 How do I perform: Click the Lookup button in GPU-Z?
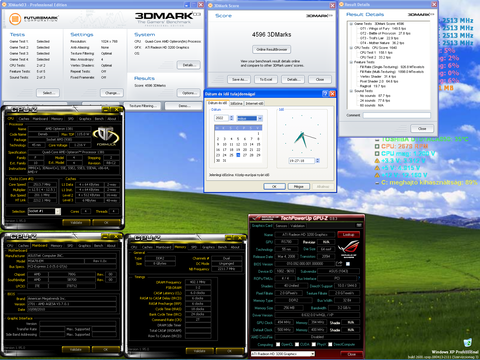click(348, 235)
